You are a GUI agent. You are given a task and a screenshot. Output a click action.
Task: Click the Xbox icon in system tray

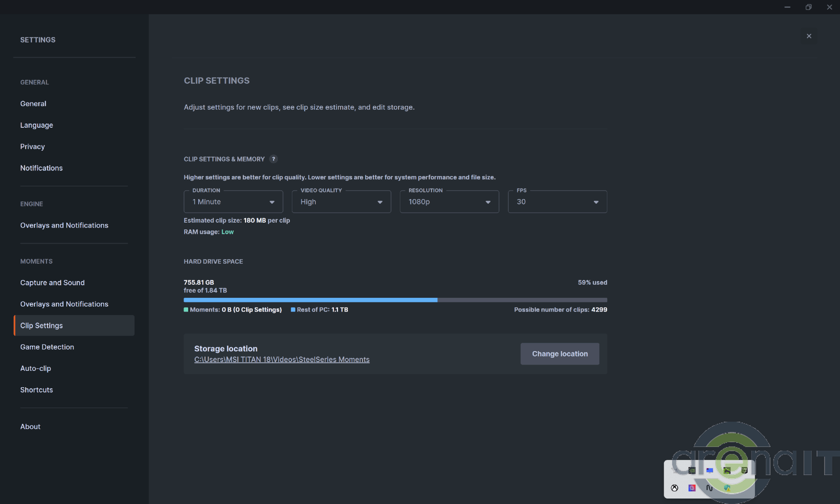675,488
